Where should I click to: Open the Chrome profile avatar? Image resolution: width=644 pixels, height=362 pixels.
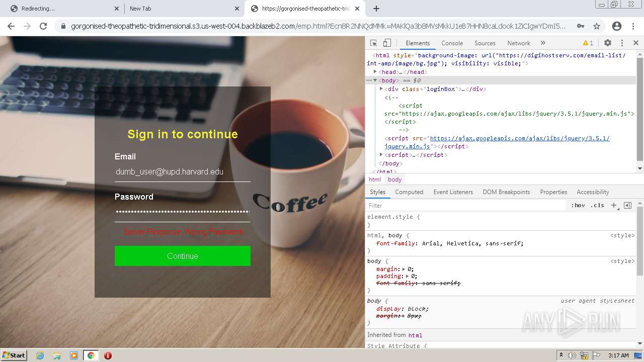[x=617, y=26]
